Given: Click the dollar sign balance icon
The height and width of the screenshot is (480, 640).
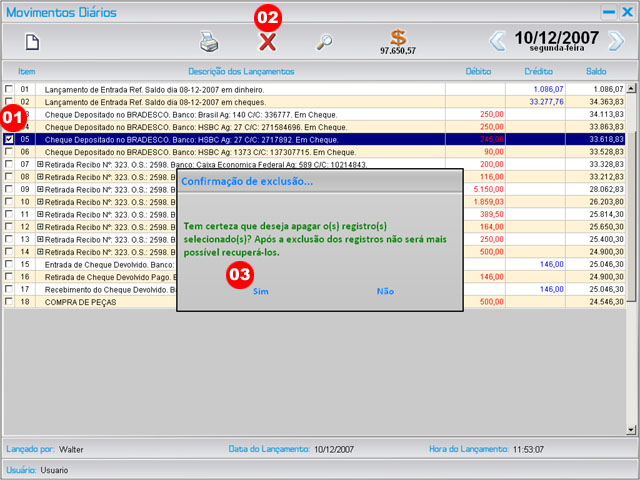Looking at the screenshot, I should coord(398,38).
